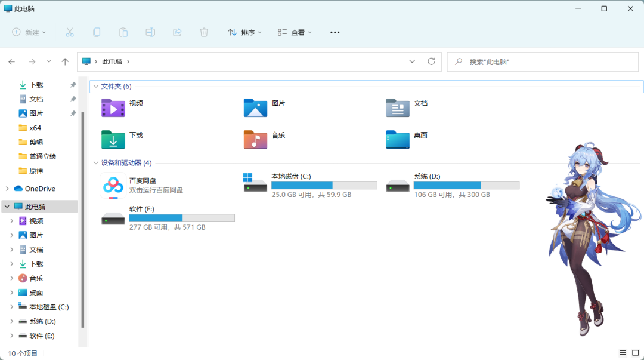
Task: Open the 音乐 folder icon
Action: pos(255,139)
